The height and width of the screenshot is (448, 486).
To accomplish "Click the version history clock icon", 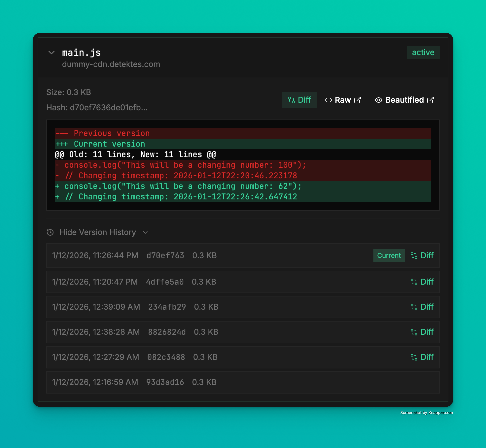I will pyautogui.click(x=50, y=232).
